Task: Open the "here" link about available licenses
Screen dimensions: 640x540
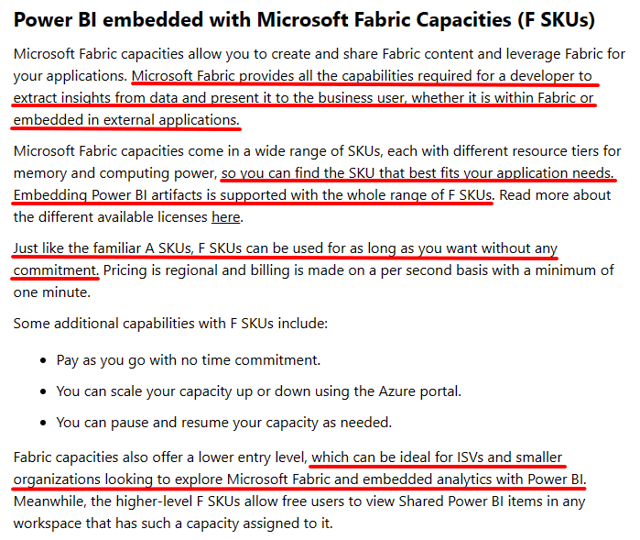Action: [225, 217]
